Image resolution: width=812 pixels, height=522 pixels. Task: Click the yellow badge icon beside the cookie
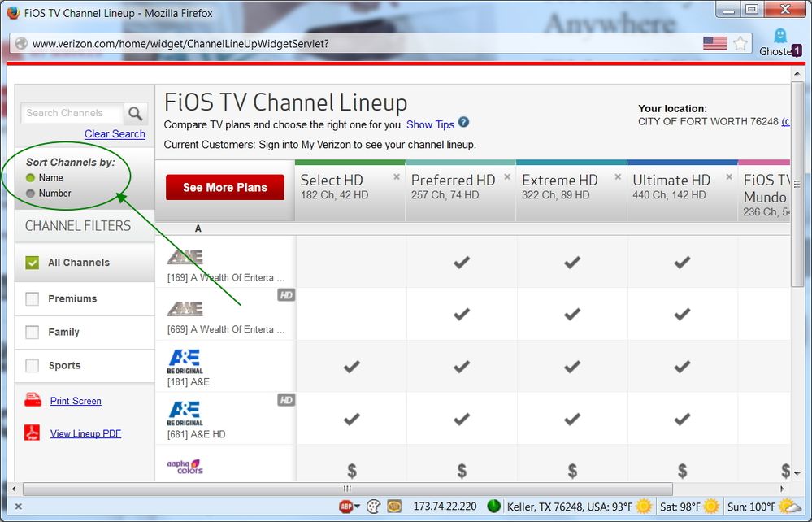coord(394,506)
